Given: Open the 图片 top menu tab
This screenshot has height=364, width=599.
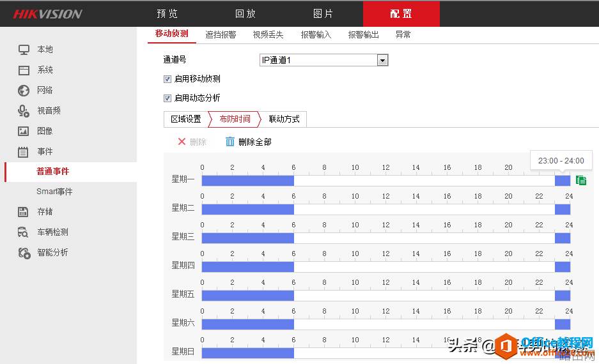Looking at the screenshot, I should [323, 14].
